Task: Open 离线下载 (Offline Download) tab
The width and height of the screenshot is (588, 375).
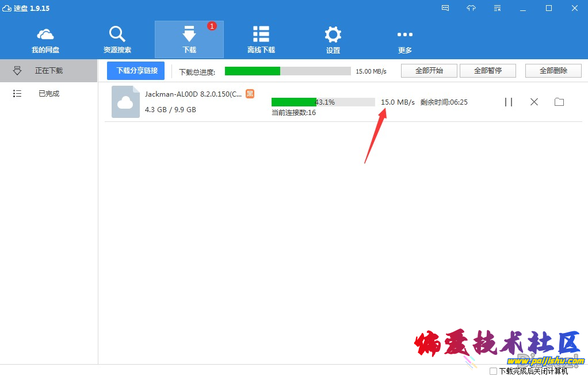Action: pos(261,40)
